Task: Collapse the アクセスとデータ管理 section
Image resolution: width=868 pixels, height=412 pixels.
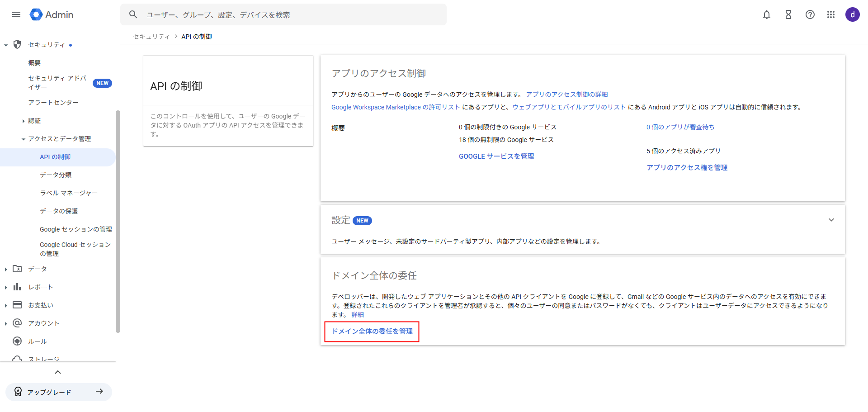Action: (x=24, y=139)
